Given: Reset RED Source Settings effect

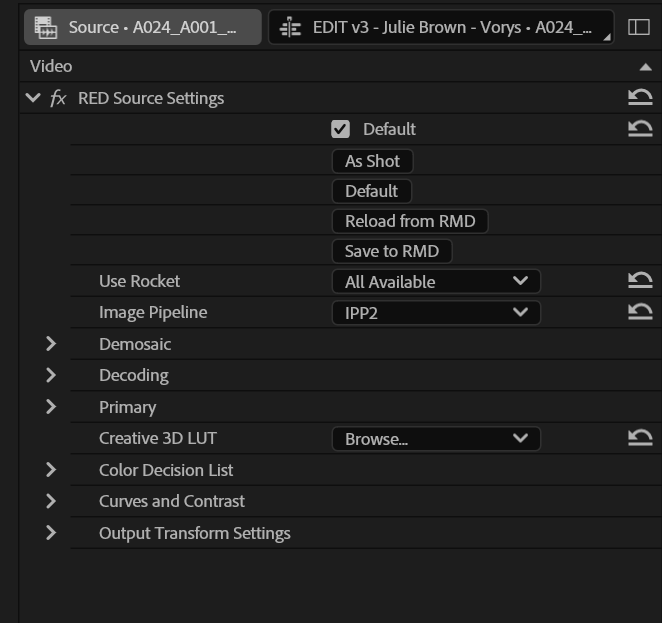Looking at the screenshot, I should (640, 97).
